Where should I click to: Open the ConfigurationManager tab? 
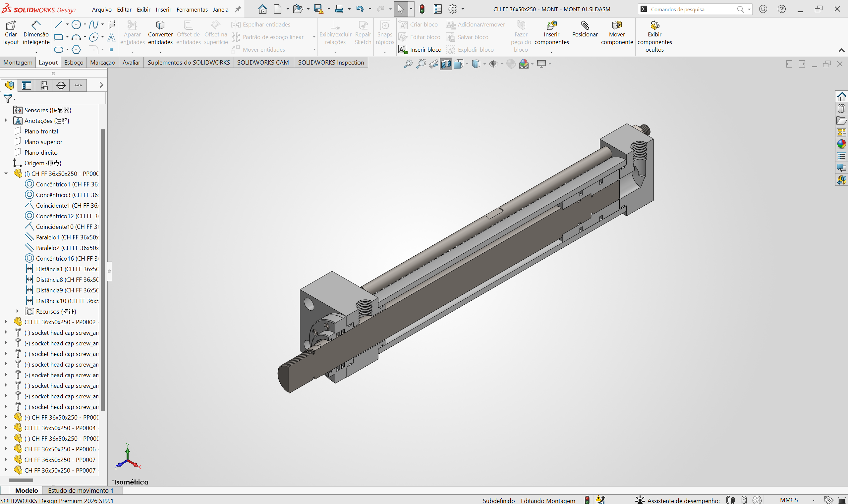tap(44, 85)
